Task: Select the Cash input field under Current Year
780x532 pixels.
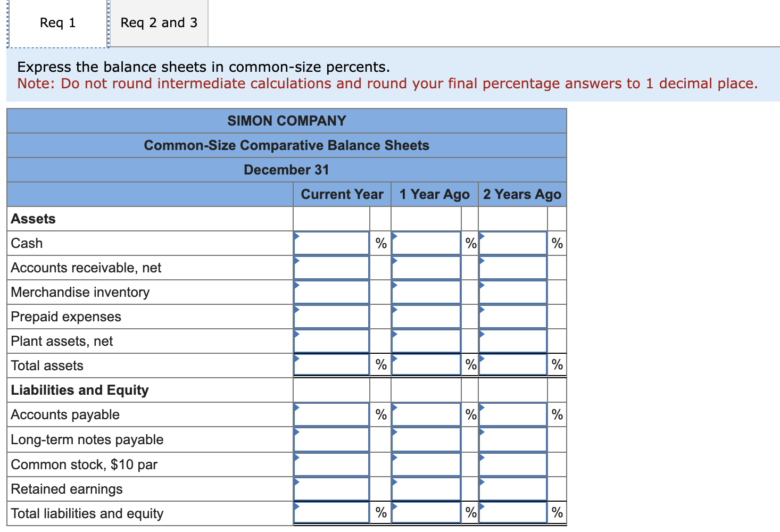Action: coord(331,243)
